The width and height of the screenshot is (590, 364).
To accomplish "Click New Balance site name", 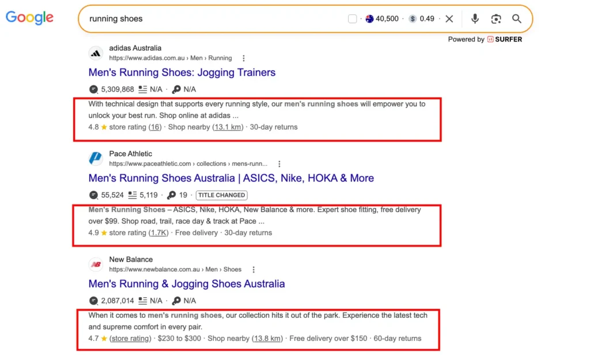I will (131, 259).
